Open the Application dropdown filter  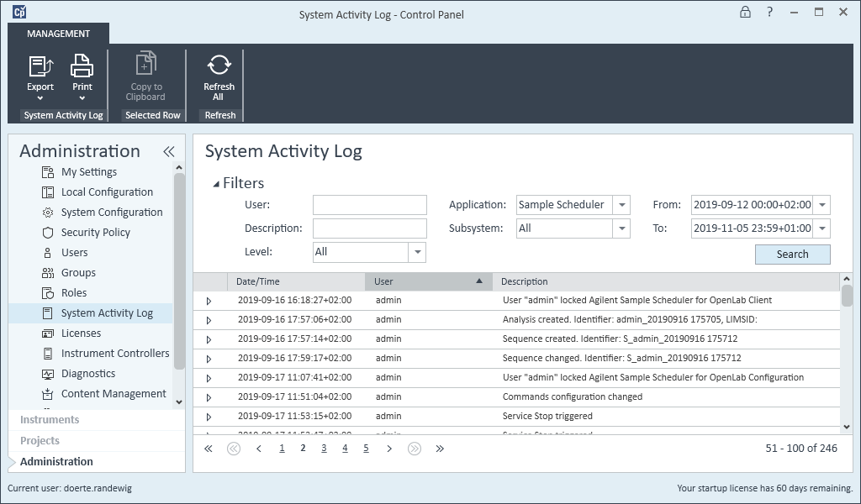pos(621,205)
